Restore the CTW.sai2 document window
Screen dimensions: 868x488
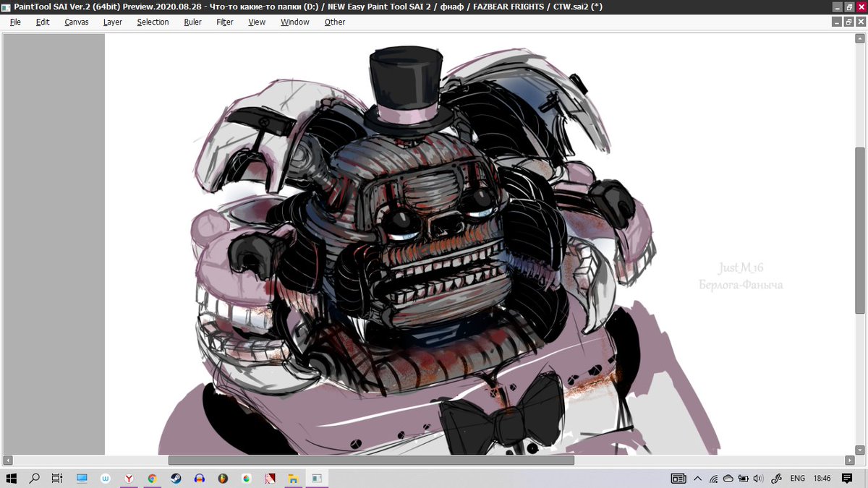(x=849, y=22)
